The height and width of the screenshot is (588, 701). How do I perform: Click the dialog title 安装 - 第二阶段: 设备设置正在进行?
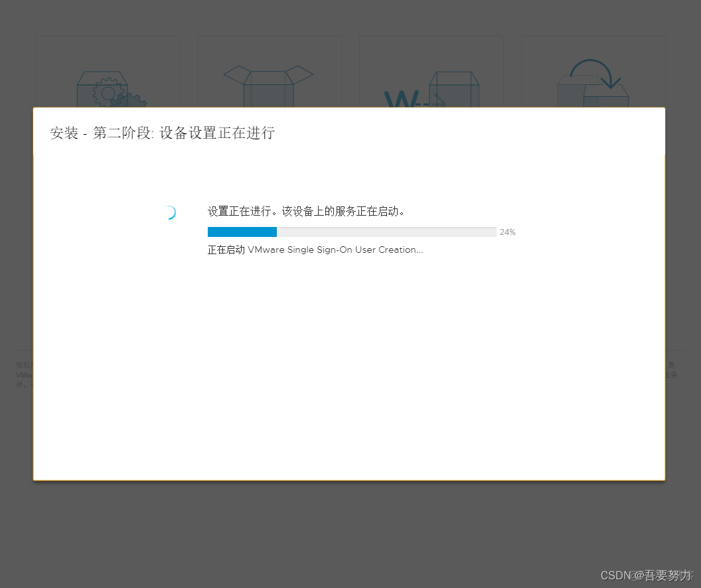pos(162,133)
